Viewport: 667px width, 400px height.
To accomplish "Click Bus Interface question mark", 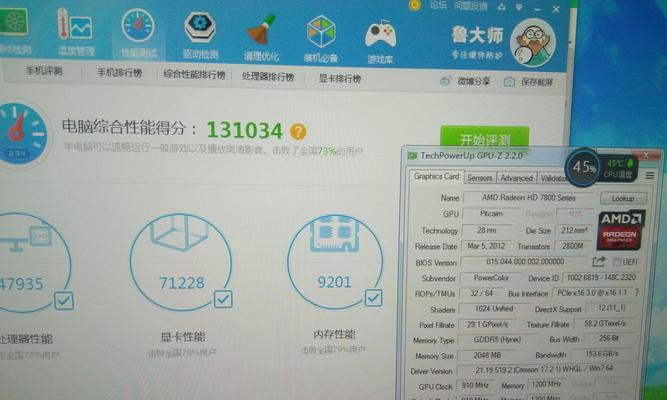I will 637,293.
